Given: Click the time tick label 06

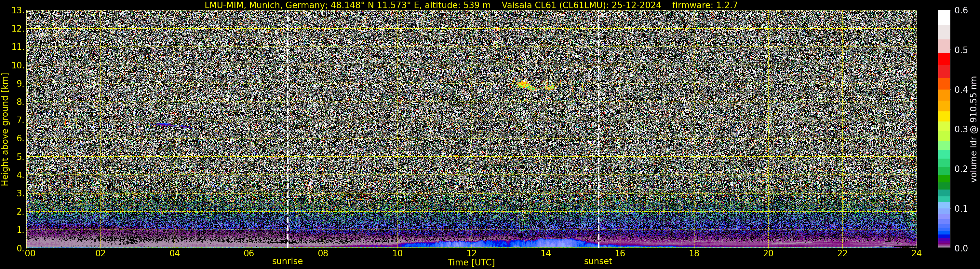Looking at the screenshot, I should pos(249,253).
